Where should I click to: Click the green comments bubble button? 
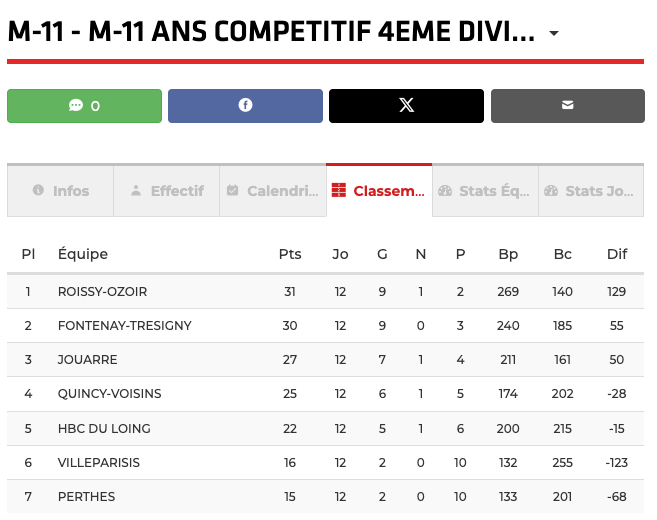[84, 106]
